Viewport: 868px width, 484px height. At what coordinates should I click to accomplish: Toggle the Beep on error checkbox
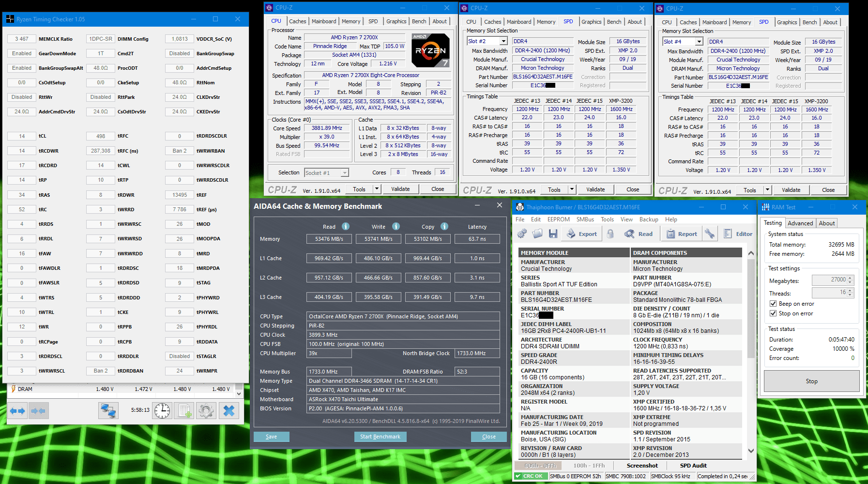[773, 304]
